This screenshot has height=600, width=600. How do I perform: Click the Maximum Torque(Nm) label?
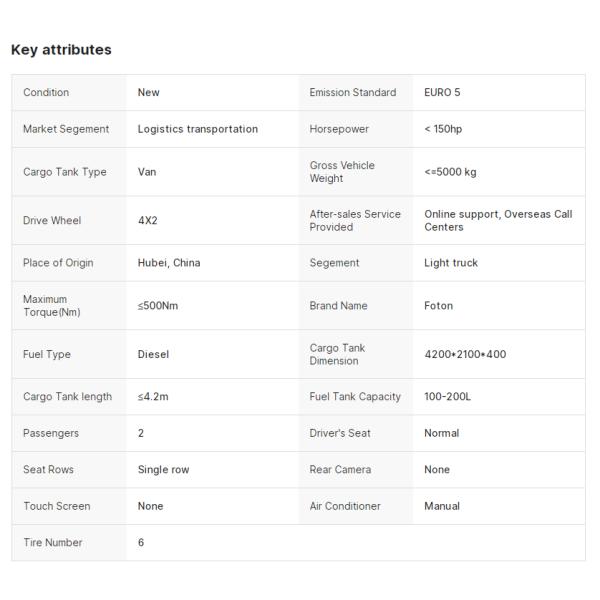[x=51, y=306]
